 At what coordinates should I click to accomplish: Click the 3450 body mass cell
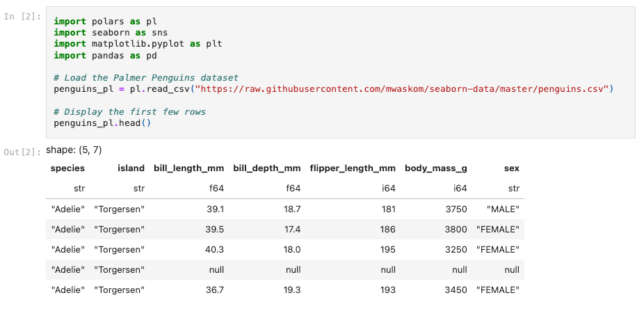click(x=456, y=290)
